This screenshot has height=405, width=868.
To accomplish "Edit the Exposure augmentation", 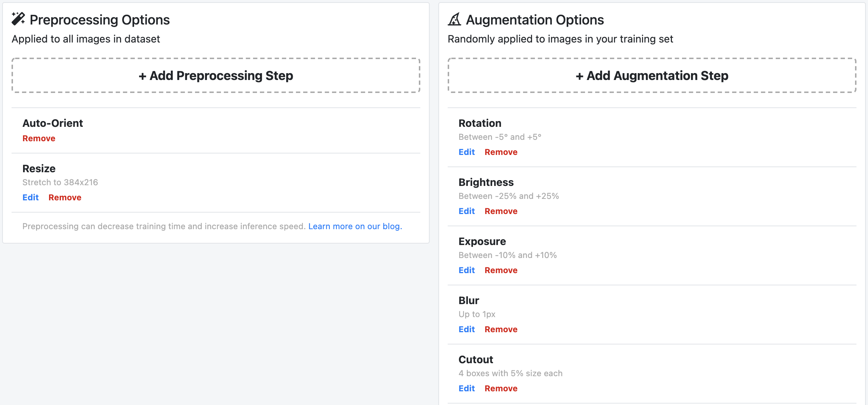I will click(466, 270).
